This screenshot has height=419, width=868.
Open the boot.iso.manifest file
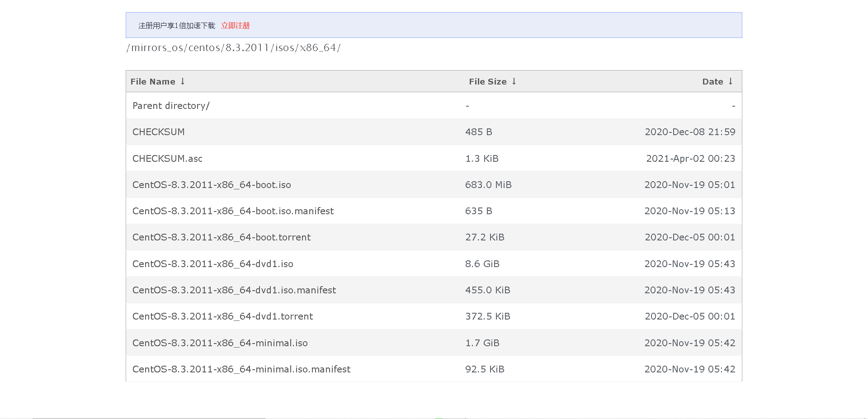click(x=233, y=211)
